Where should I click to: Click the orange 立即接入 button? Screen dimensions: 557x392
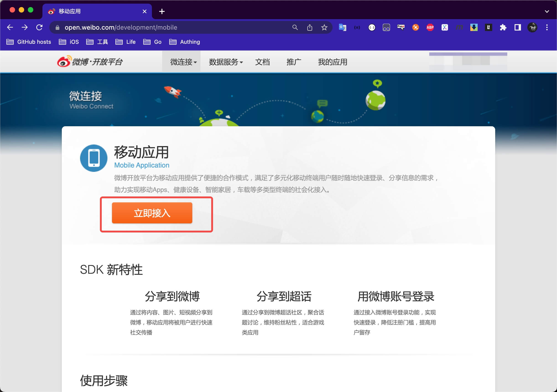[x=152, y=213]
